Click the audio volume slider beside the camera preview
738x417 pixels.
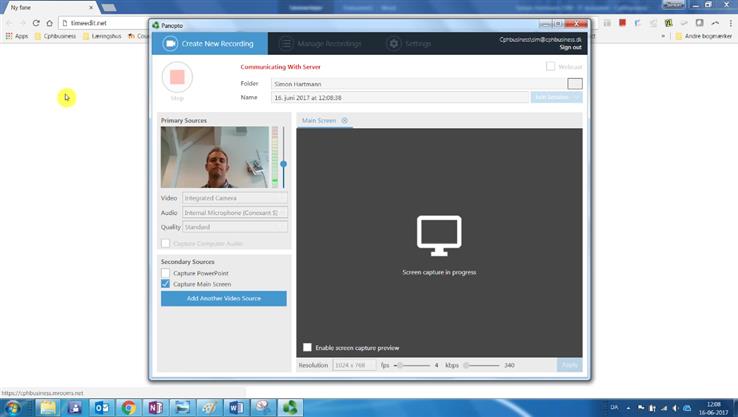283,162
